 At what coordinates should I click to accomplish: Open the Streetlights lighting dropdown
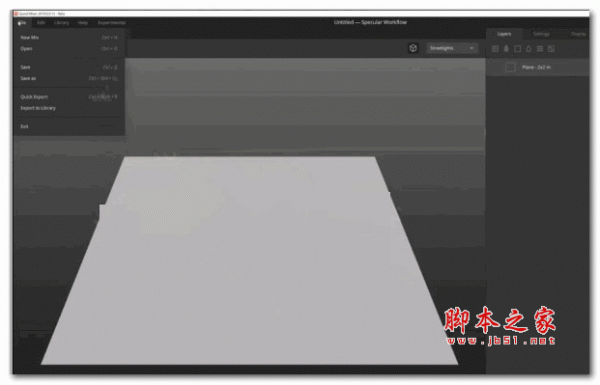(x=452, y=48)
